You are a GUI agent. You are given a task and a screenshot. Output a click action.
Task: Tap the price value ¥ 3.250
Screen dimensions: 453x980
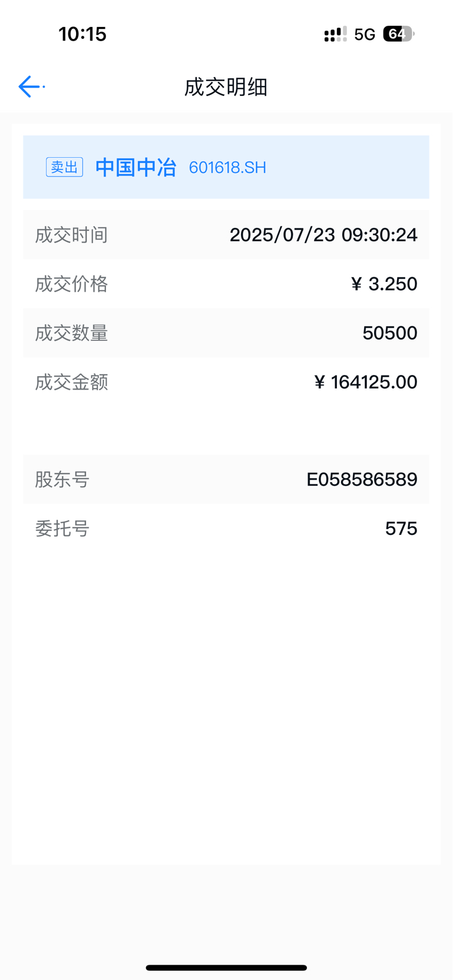point(384,284)
